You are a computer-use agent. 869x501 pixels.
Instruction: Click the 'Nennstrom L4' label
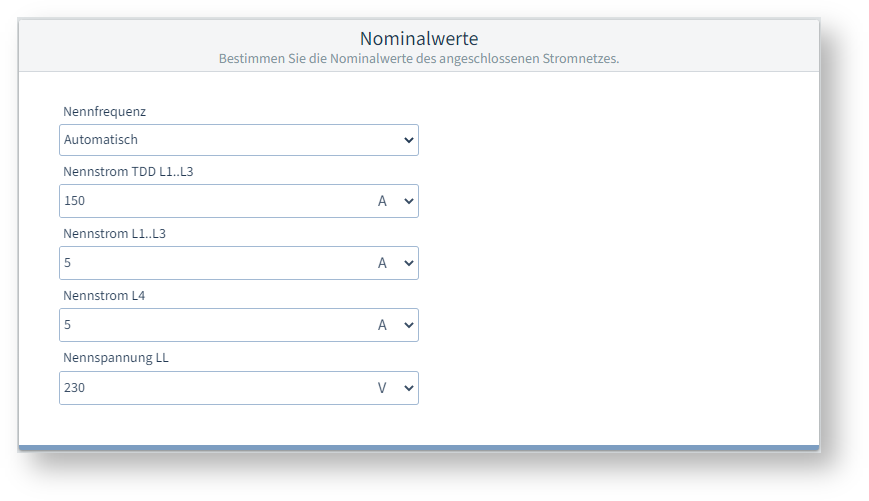pyautogui.click(x=104, y=296)
